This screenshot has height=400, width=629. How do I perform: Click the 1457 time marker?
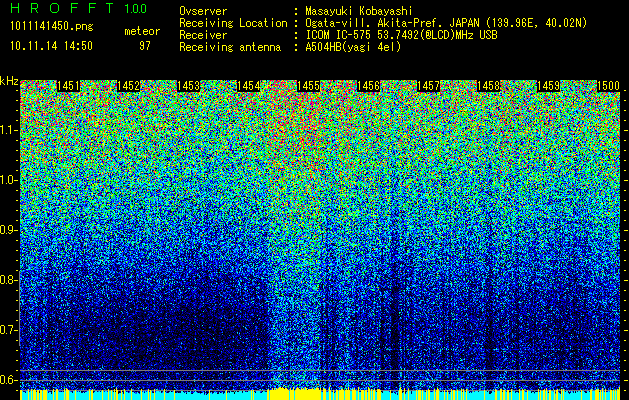[429, 86]
